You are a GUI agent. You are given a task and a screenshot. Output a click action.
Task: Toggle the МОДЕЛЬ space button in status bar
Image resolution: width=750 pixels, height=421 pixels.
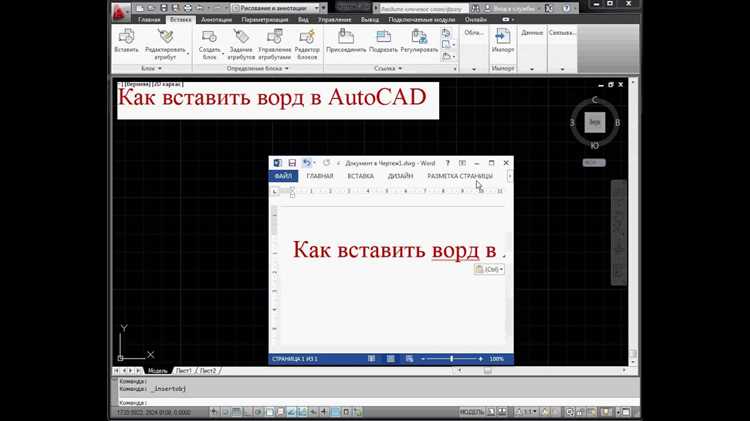[472, 411]
